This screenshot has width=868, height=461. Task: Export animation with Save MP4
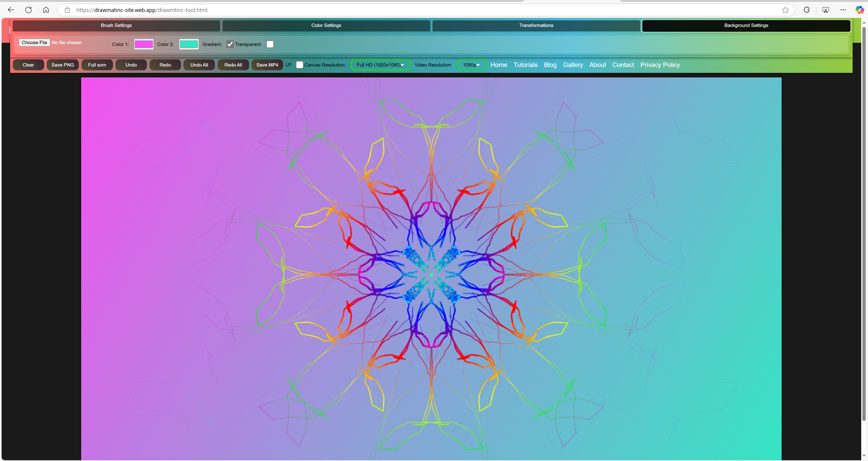267,65
